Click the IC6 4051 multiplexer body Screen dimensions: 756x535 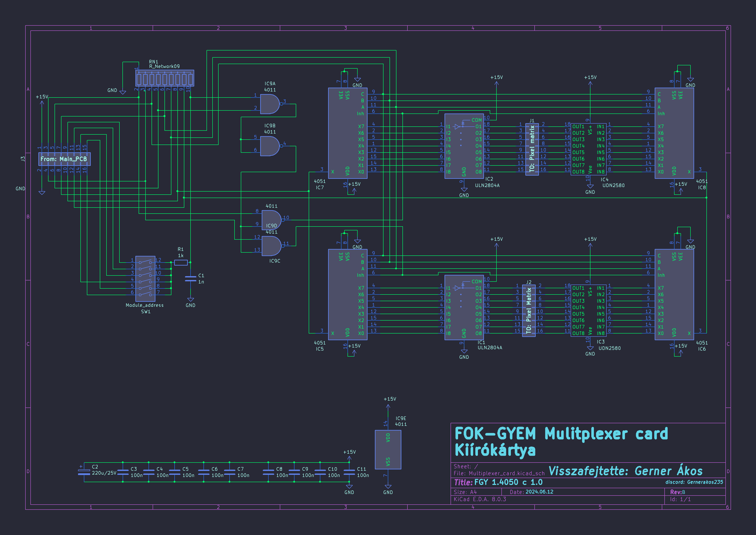tap(674, 294)
